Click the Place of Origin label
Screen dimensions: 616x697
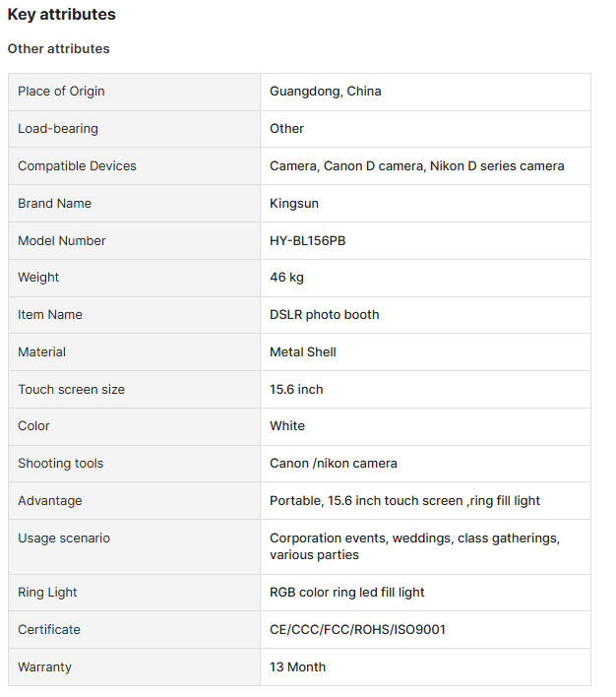[x=61, y=92]
